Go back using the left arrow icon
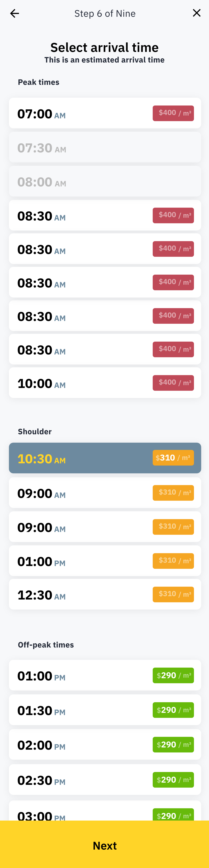 [14, 13]
